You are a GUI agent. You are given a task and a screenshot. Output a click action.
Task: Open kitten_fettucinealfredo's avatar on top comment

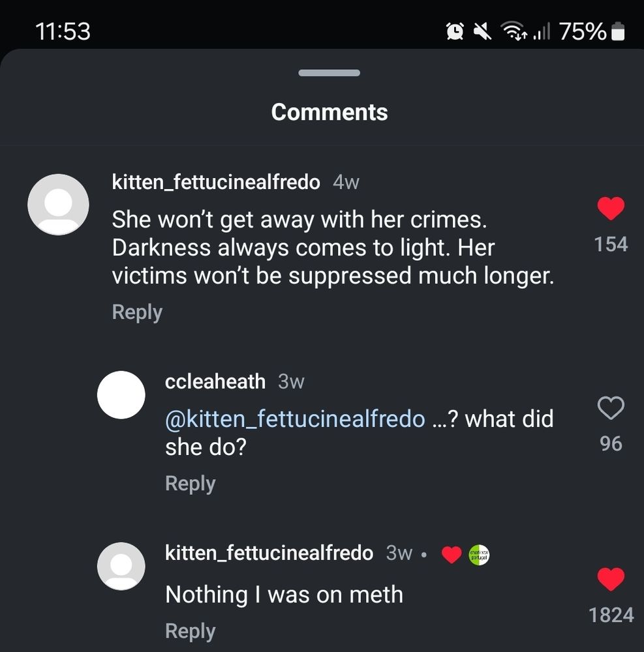click(x=58, y=204)
